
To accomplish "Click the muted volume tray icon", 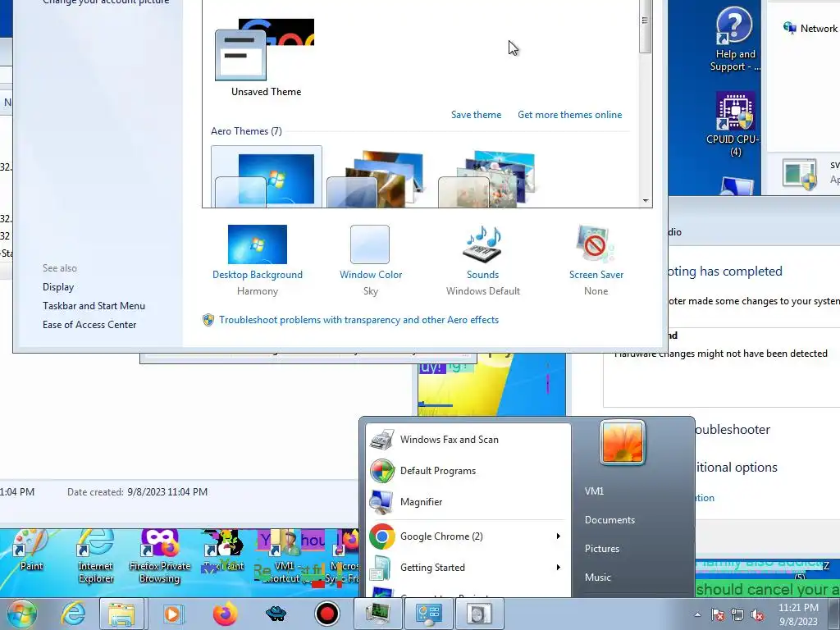I will point(757,614).
